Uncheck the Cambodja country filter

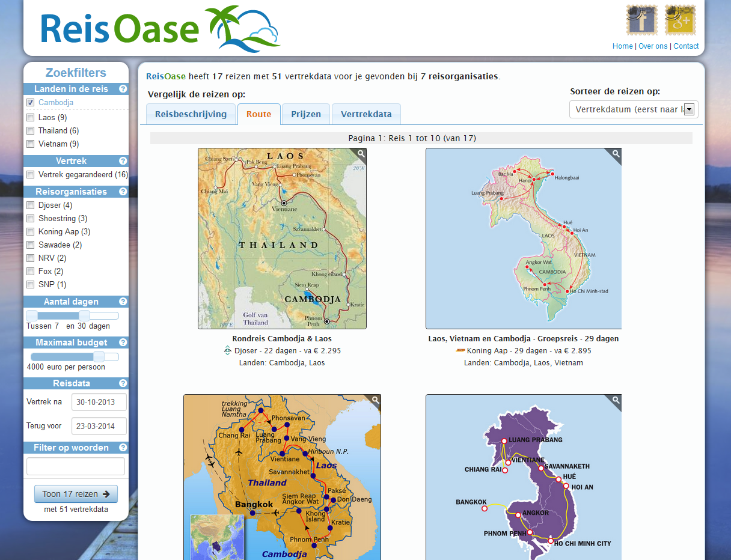pos(31,103)
